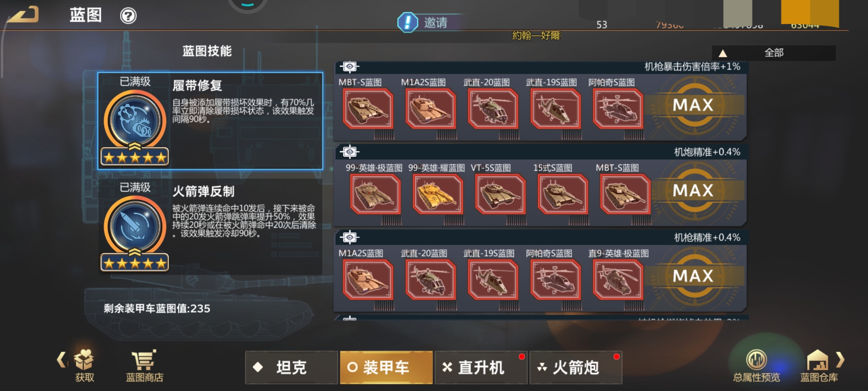Switch to the 直升机 tab
The width and height of the screenshot is (868, 391).
pyautogui.click(x=481, y=367)
